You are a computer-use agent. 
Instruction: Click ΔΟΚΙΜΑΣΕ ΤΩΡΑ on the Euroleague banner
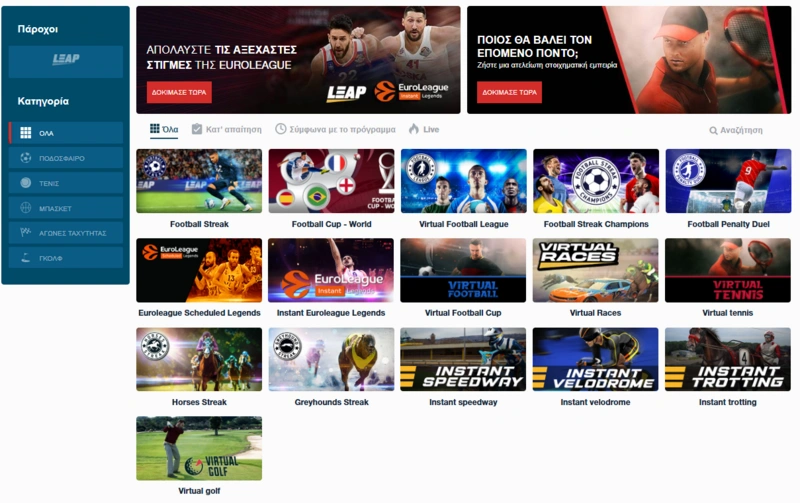[179, 92]
